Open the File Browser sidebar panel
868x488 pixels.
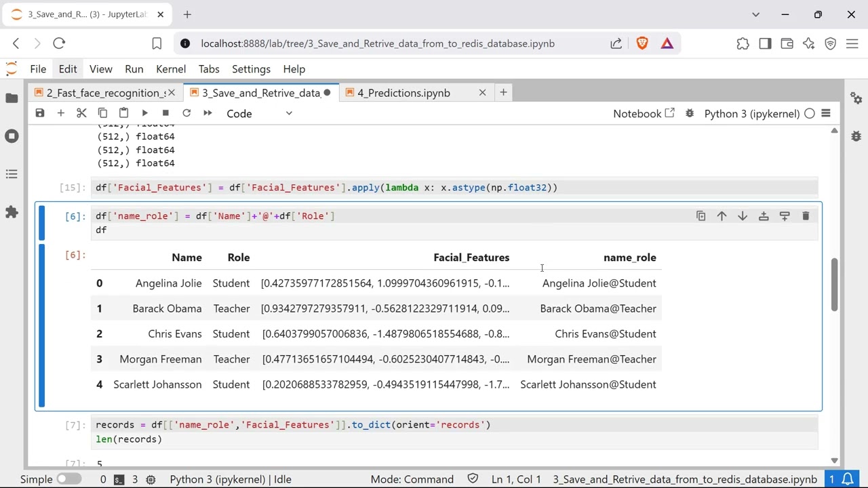coord(12,98)
